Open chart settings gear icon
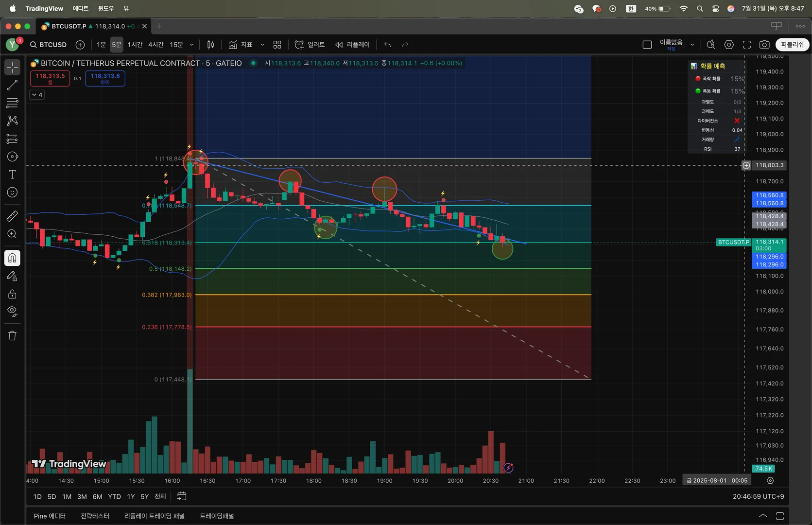This screenshot has height=525, width=812. click(729, 45)
